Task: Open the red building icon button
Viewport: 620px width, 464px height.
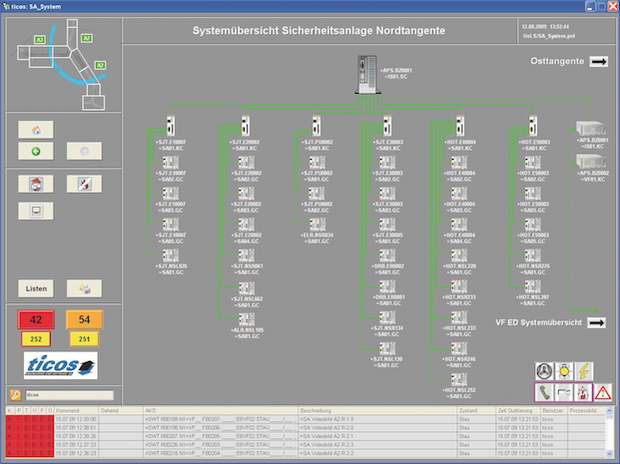Action: [x=36, y=184]
